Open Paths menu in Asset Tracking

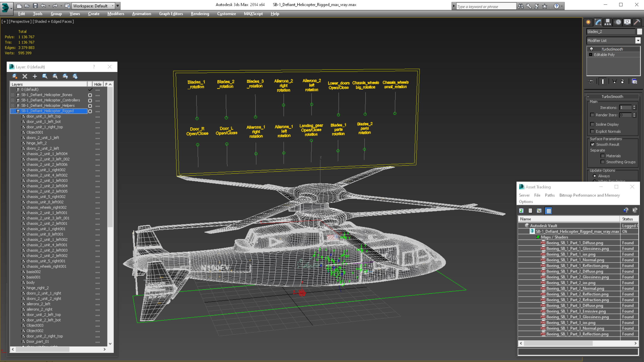[x=550, y=195]
